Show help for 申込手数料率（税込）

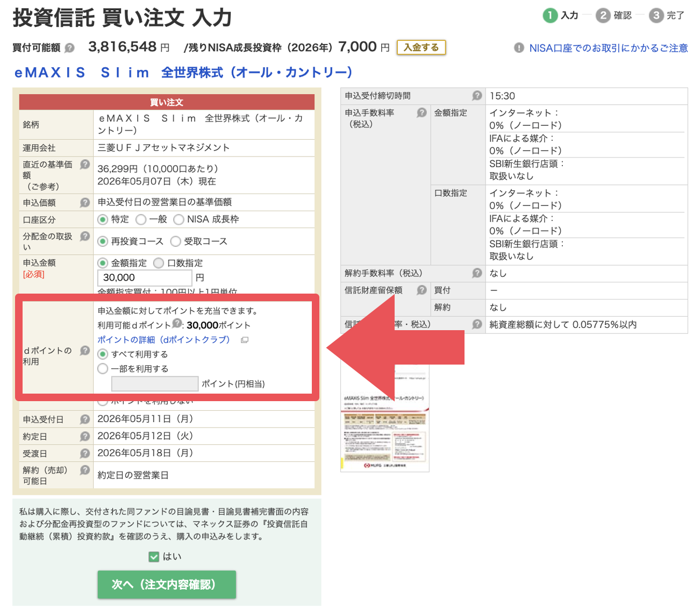coord(422,113)
